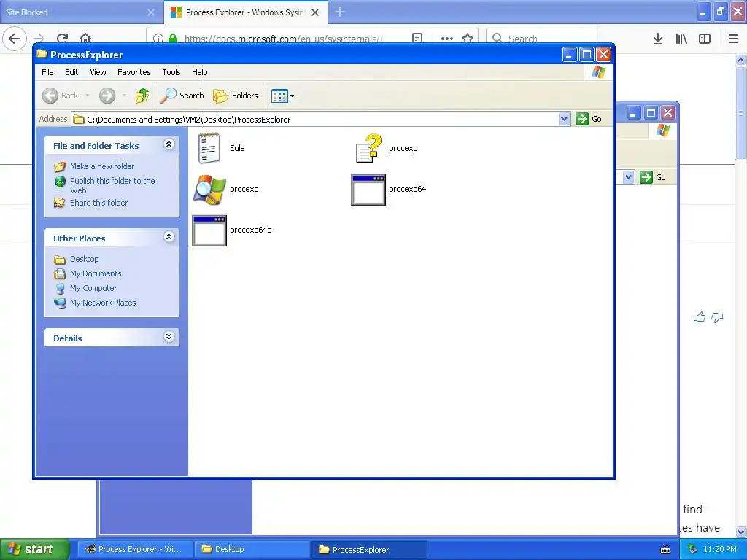Toggle Firefox reader view icon
Screen dimensions: 747x560
point(417,38)
